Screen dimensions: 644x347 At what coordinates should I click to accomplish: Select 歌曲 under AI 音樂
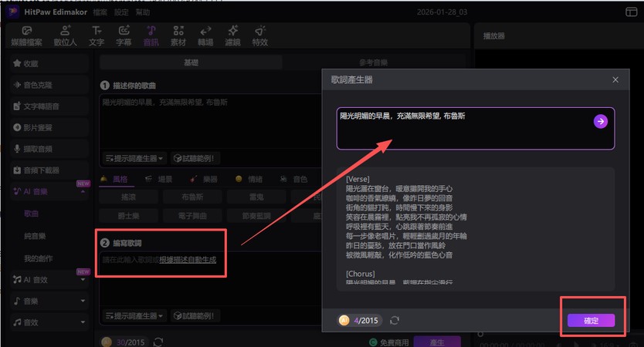[31, 214]
